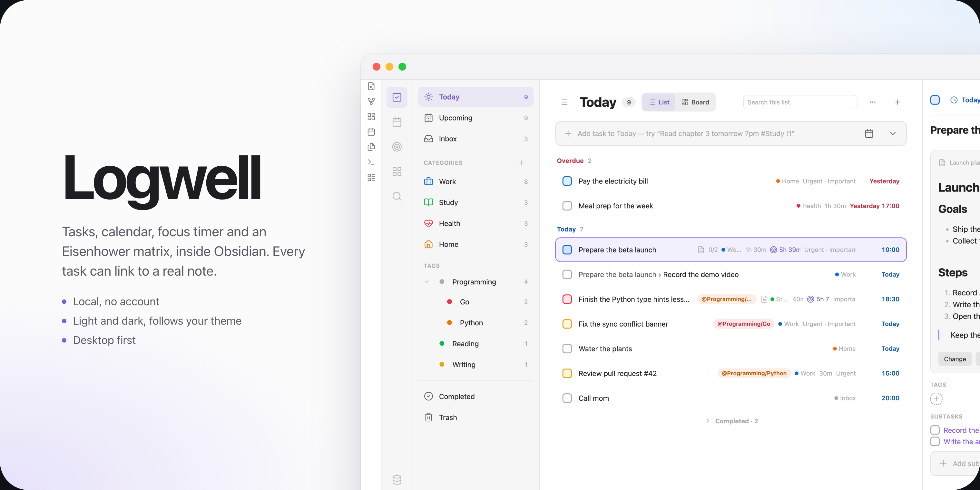Open daily note calendar icon in ribbon

click(371, 132)
